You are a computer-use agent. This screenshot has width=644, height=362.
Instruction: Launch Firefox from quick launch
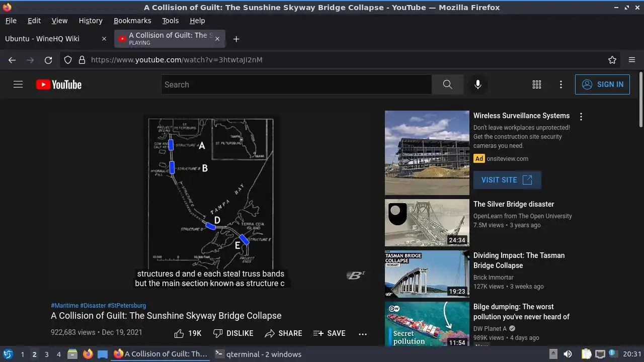pyautogui.click(x=88, y=354)
